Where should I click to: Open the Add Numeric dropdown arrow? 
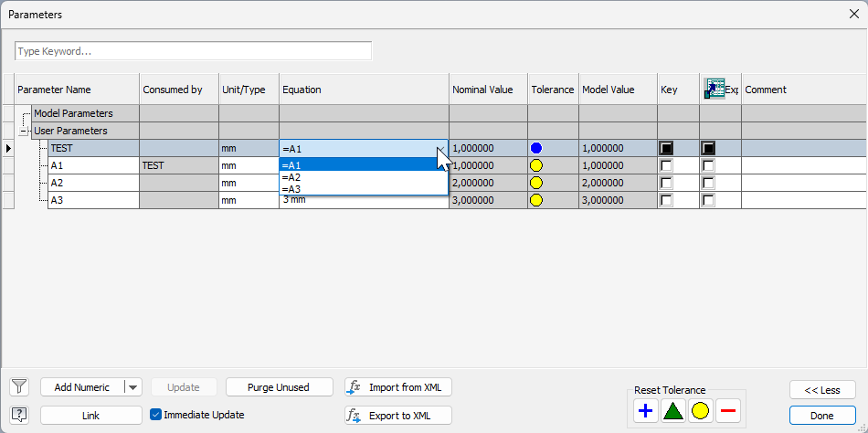click(x=132, y=387)
